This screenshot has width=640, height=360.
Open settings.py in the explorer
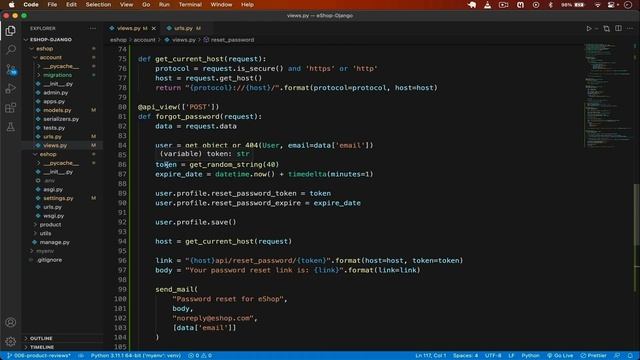[x=58, y=198]
